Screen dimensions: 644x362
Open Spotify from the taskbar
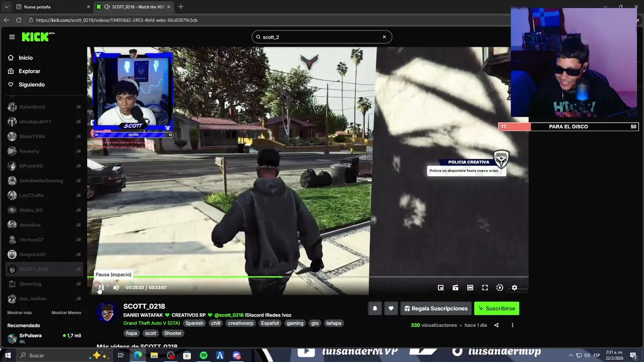pyautogui.click(x=203, y=355)
